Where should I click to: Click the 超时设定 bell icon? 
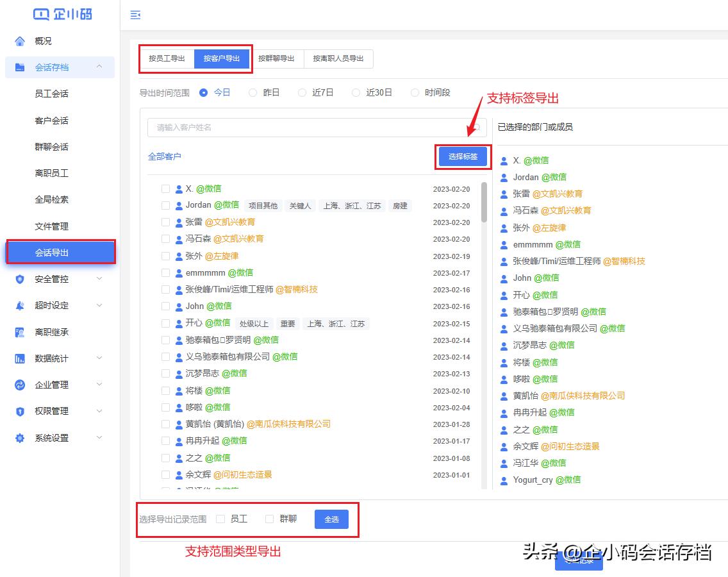click(x=19, y=305)
